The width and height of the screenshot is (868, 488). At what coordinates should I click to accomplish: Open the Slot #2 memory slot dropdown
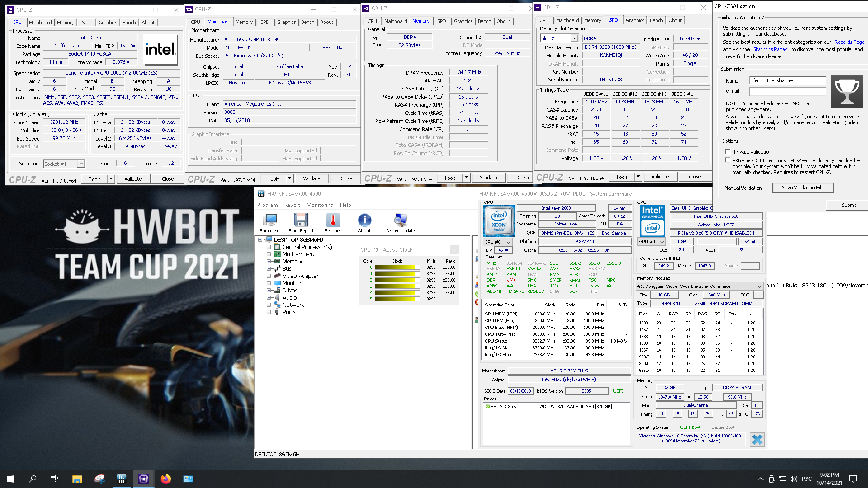559,38
